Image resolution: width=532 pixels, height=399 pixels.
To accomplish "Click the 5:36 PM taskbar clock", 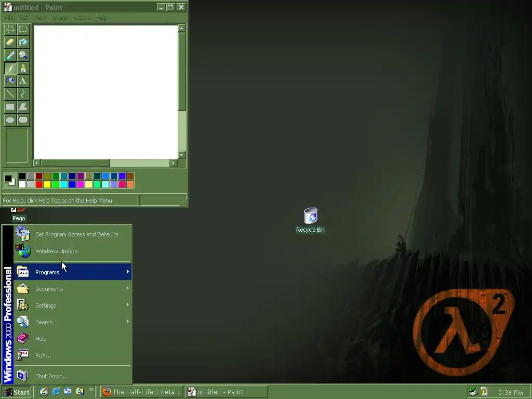I will 510,392.
